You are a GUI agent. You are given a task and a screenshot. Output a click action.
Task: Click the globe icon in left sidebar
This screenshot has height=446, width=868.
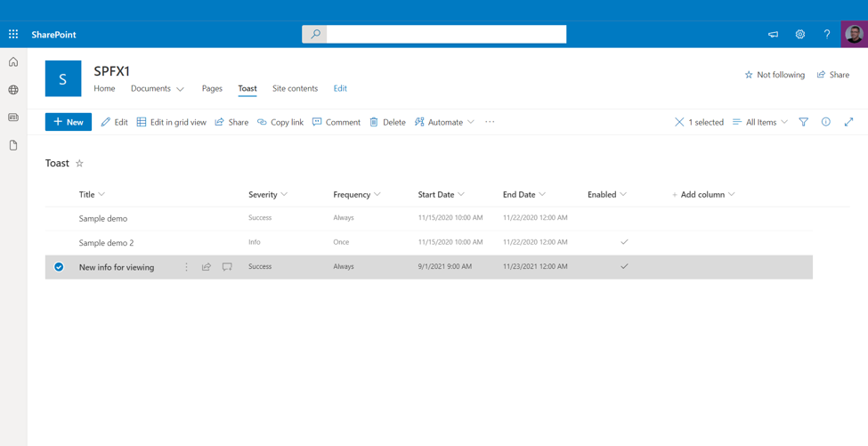[13, 90]
